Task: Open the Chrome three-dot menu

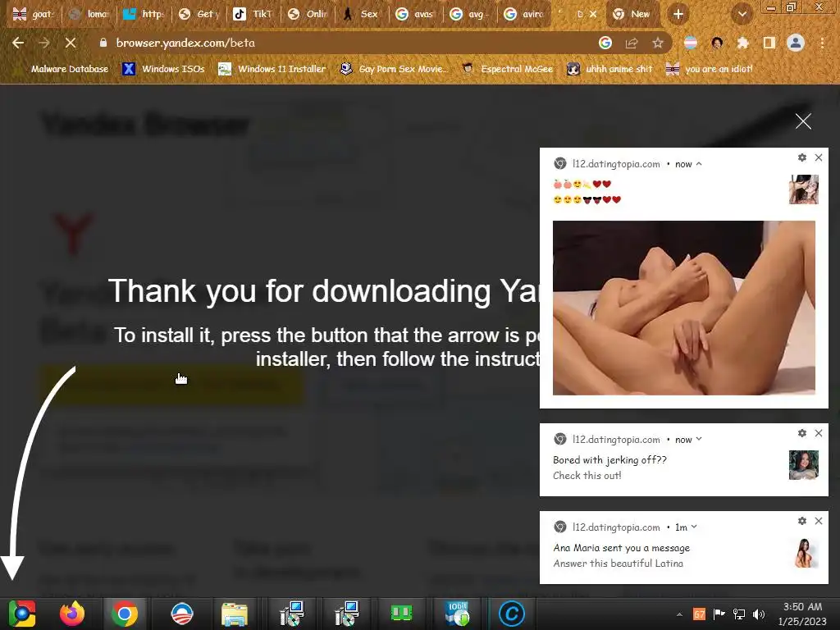Action: 822,43
